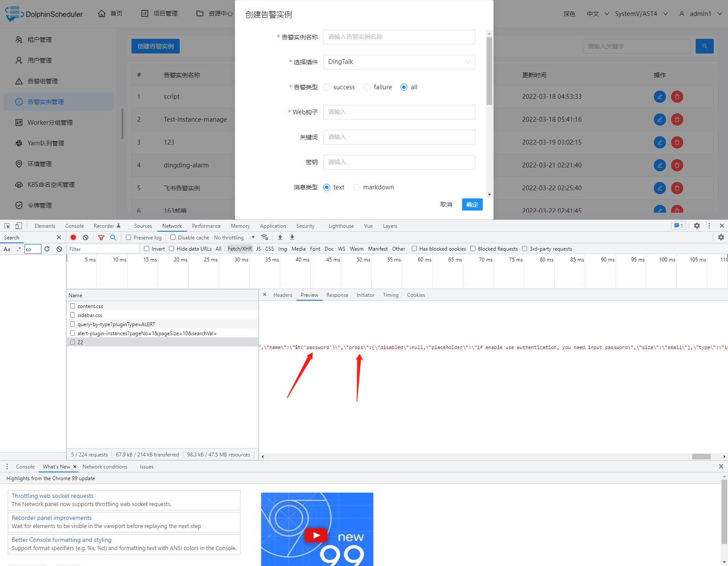
Task: Open the No throttling dropdown
Action: click(x=231, y=237)
